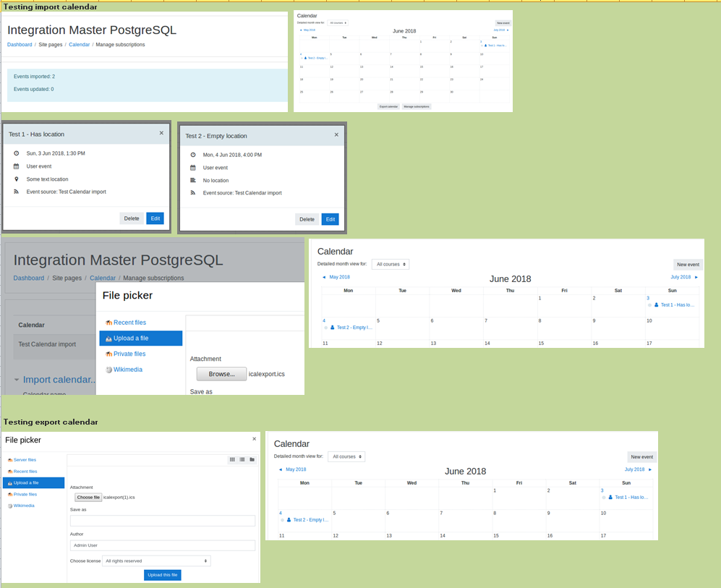The width and height of the screenshot is (721, 588).
Task: Click description lines icon beside No location
Action: click(192, 180)
